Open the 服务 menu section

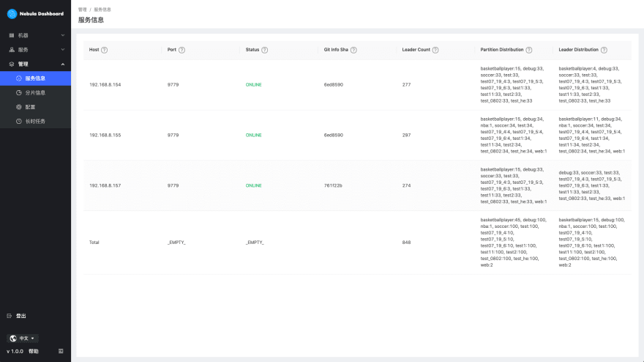tap(35, 50)
